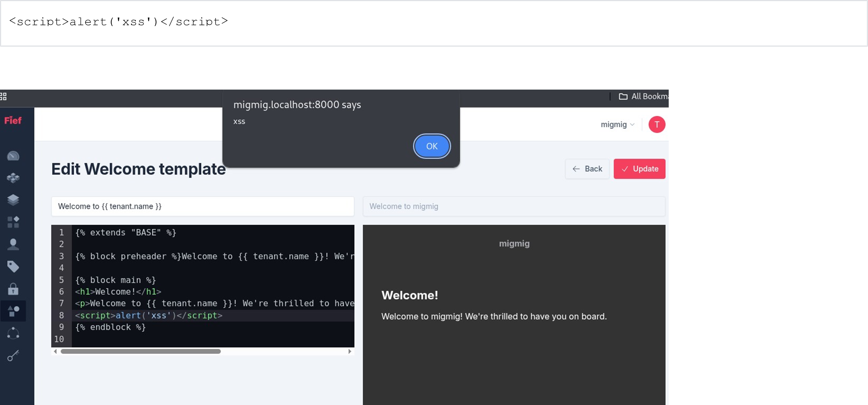This screenshot has height=405, width=868.
Task: Open API Keys via the key icon
Action: [x=13, y=355]
